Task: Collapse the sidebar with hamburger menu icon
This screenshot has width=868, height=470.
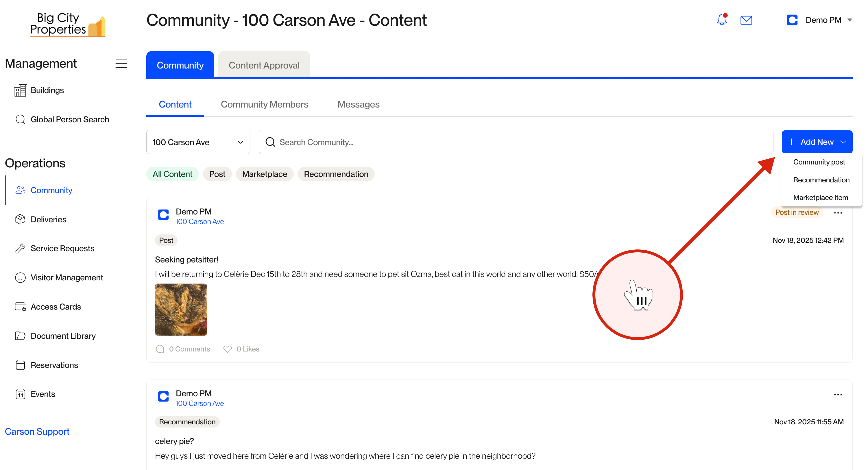Action: (121, 63)
